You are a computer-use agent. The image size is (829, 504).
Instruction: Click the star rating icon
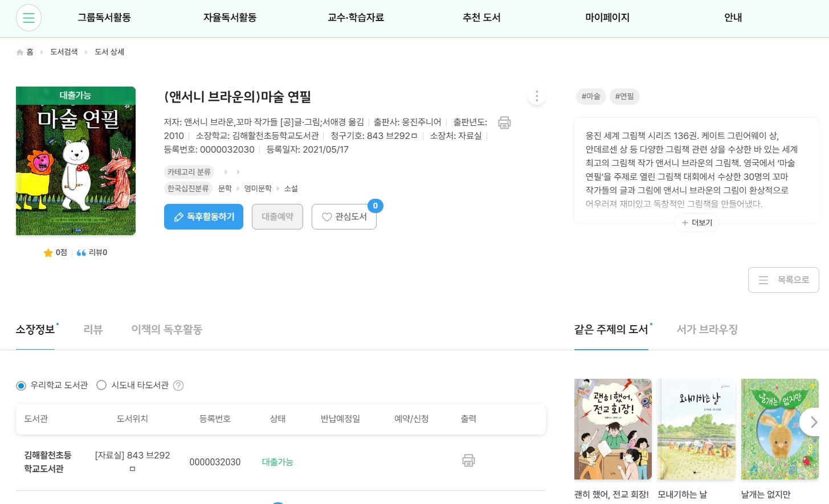pyautogui.click(x=48, y=253)
